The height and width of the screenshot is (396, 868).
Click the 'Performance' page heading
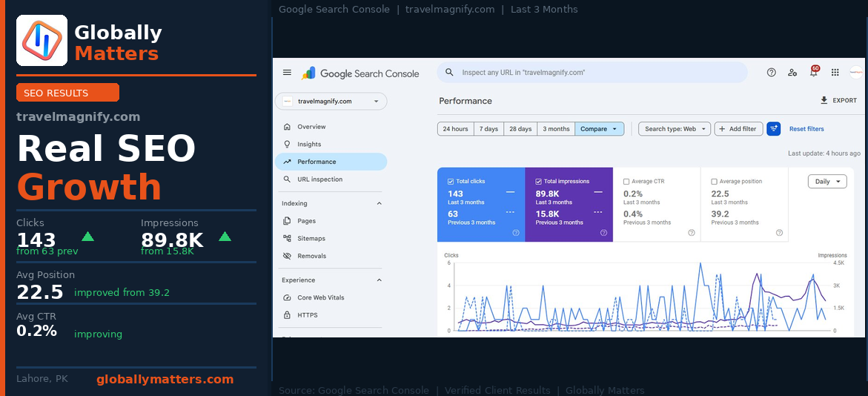point(466,101)
